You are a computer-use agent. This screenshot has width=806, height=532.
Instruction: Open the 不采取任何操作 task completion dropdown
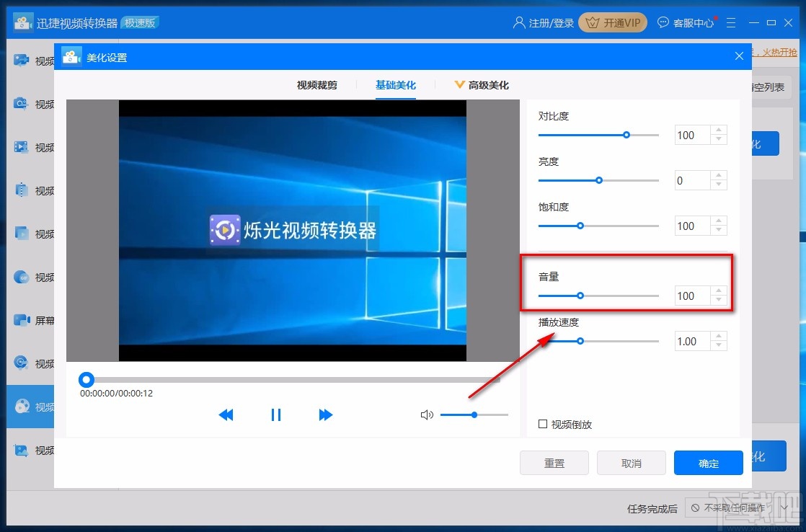(x=737, y=508)
